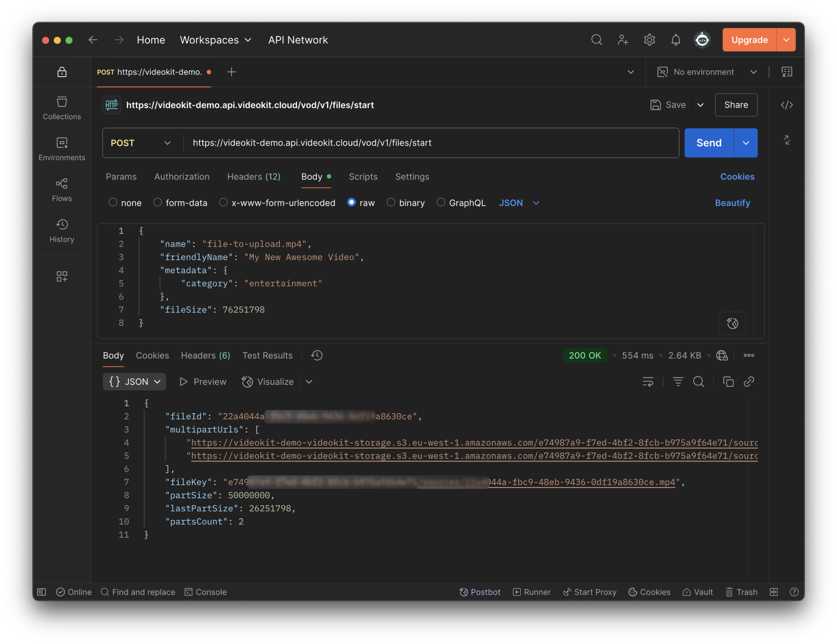Add a new request tab with plus

(x=231, y=72)
